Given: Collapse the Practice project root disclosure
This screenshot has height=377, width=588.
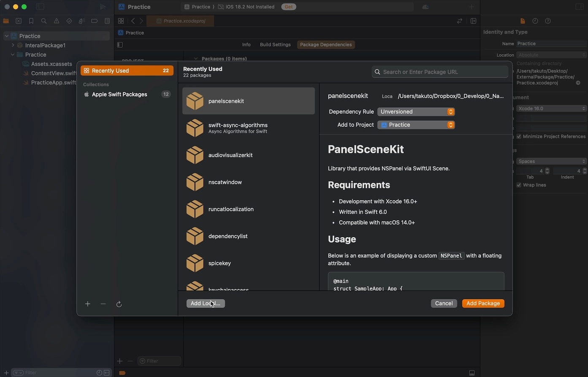Looking at the screenshot, I should click(x=7, y=36).
